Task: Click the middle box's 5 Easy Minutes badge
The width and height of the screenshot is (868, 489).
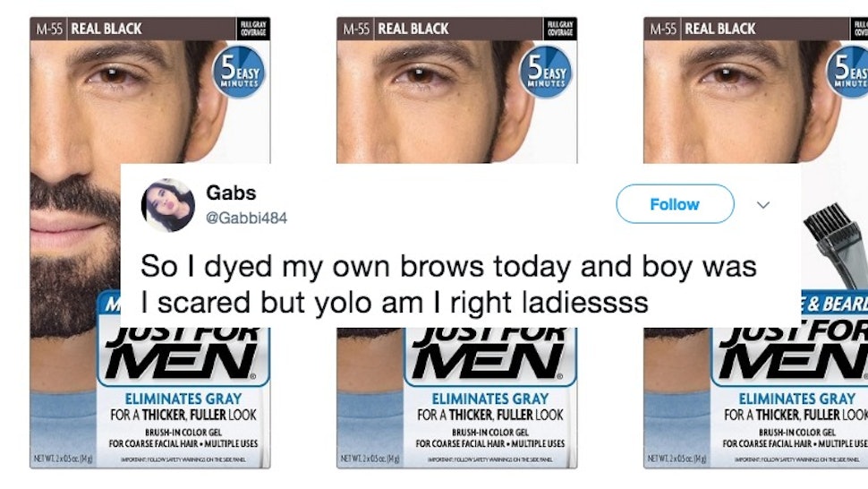Action: 546,72
